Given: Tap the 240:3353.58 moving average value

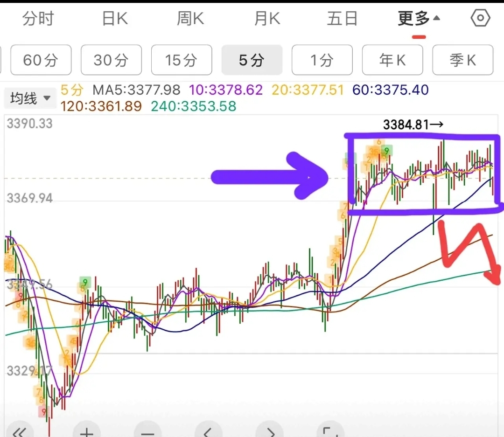Looking at the screenshot, I should (194, 106).
